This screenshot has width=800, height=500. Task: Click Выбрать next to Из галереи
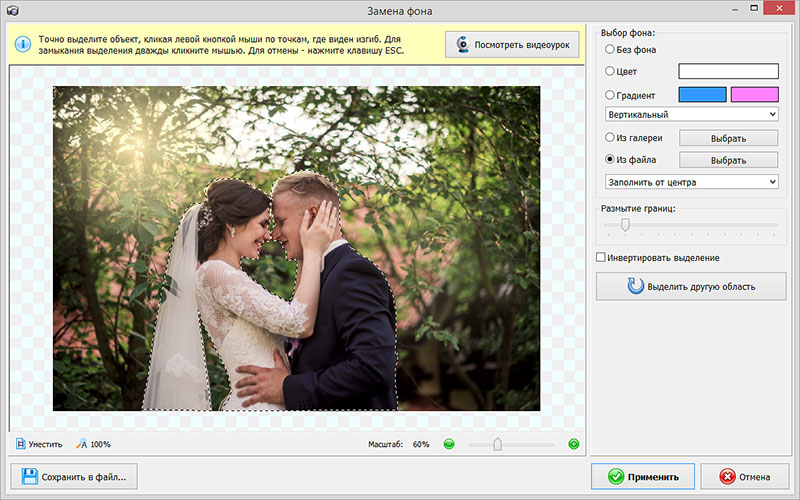[x=728, y=138]
